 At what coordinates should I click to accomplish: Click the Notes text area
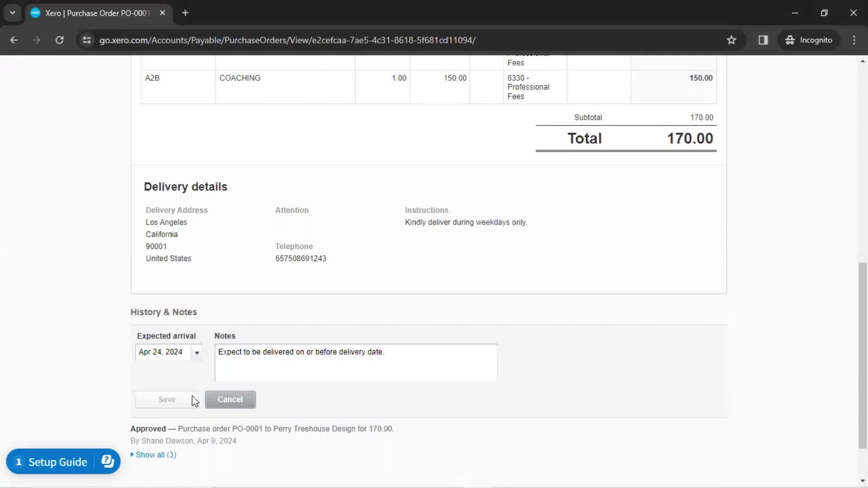click(356, 363)
